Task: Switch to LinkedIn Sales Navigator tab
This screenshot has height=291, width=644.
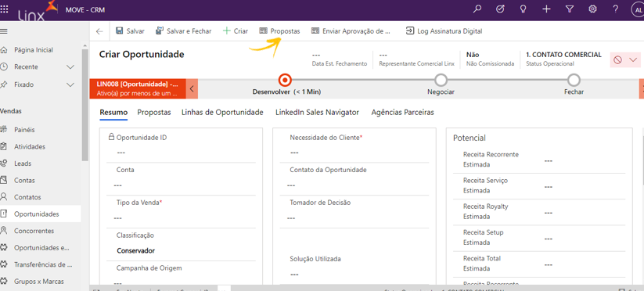Action: [317, 113]
